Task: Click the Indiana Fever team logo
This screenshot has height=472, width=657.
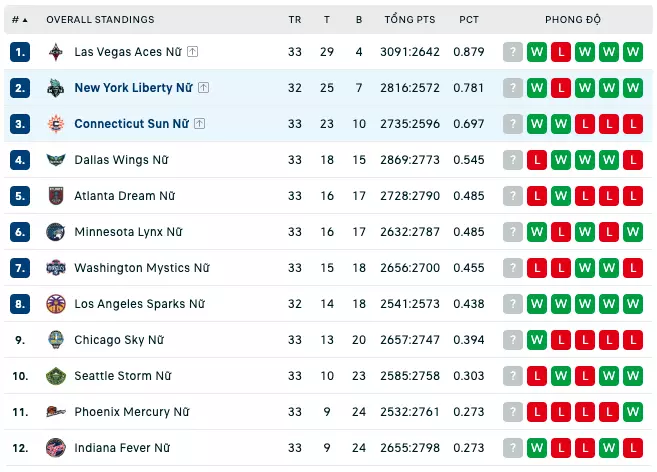Action: click(x=56, y=448)
